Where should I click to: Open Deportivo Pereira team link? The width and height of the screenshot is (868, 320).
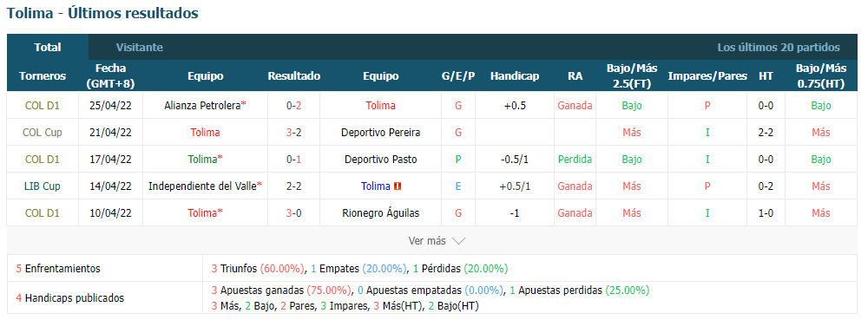pyautogui.click(x=380, y=133)
